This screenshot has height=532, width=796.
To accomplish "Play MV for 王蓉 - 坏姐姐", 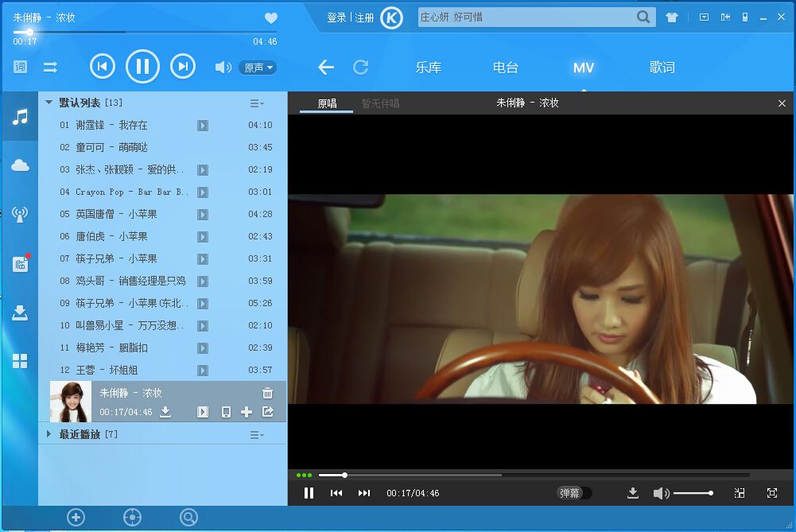I will pyautogui.click(x=203, y=371).
